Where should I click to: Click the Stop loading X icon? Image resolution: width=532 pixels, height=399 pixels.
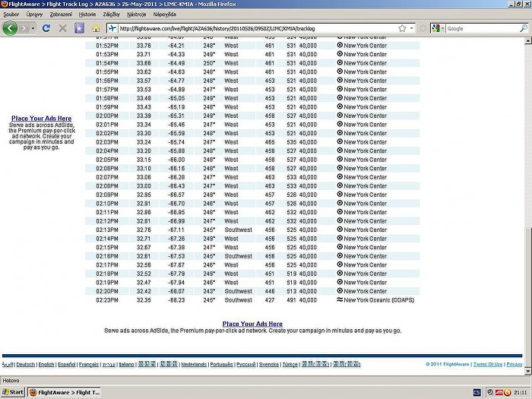pyautogui.click(x=62, y=29)
